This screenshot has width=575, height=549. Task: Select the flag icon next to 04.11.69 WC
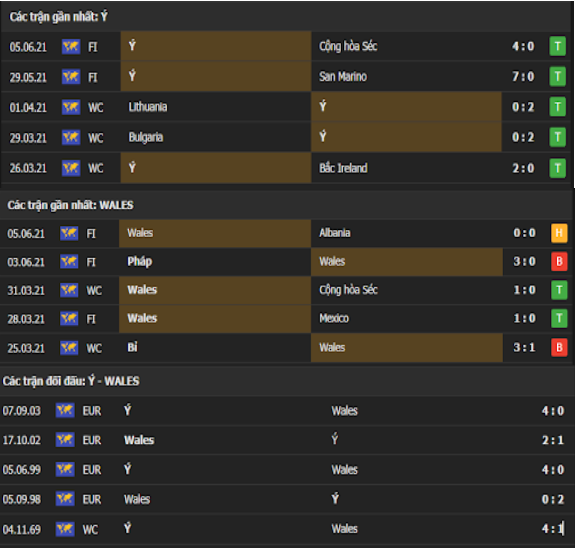tap(65, 529)
